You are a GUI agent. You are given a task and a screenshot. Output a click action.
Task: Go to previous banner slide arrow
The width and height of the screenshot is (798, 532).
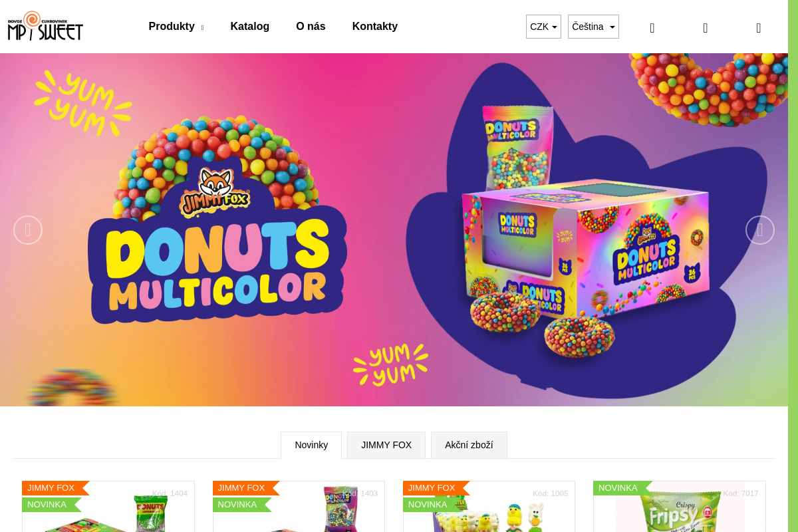pos(28,230)
